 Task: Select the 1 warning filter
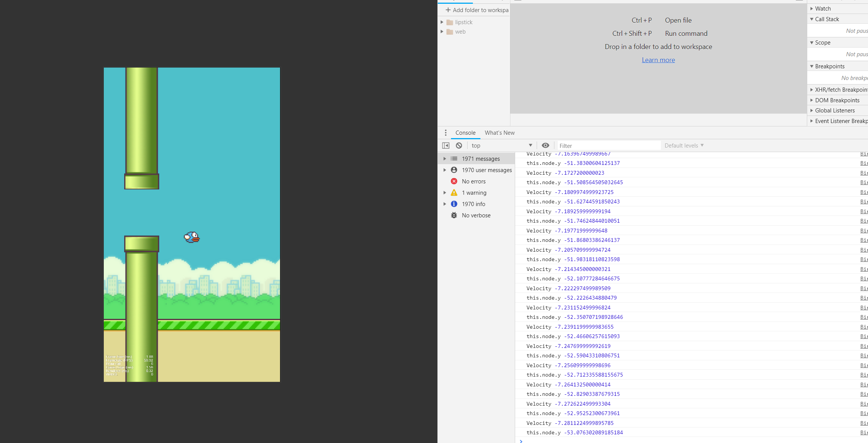[474, 193]
